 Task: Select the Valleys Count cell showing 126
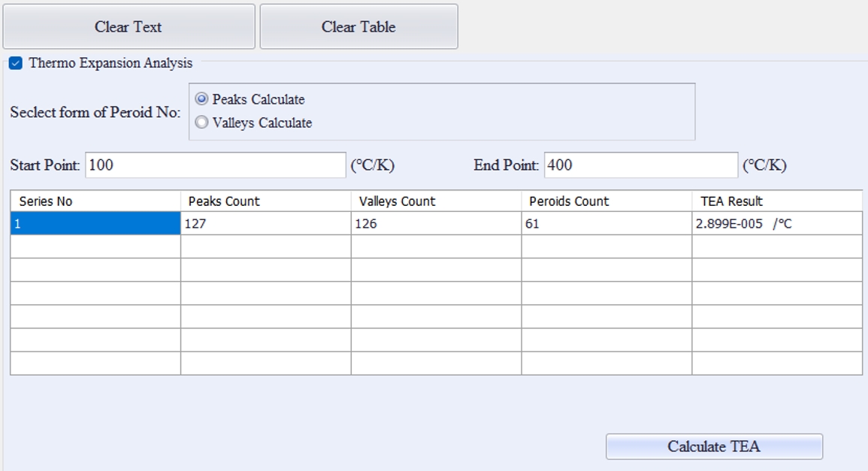[x=436, y=224]
